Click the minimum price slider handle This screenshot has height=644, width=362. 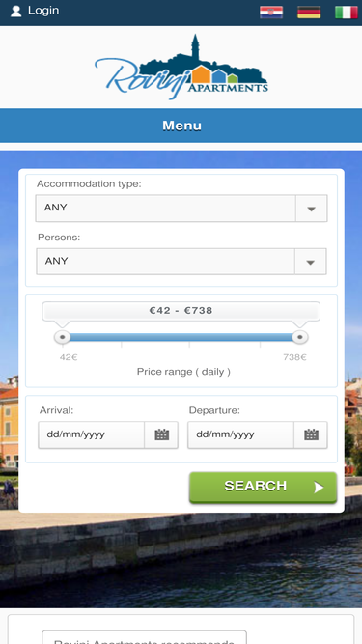click(x=63, y=337)
